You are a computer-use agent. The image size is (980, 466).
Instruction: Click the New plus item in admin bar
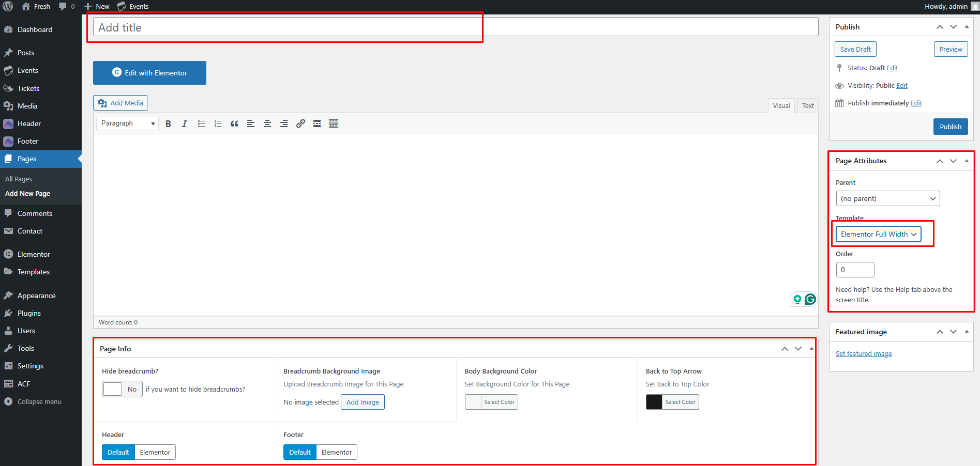click(x=97, y=6)
